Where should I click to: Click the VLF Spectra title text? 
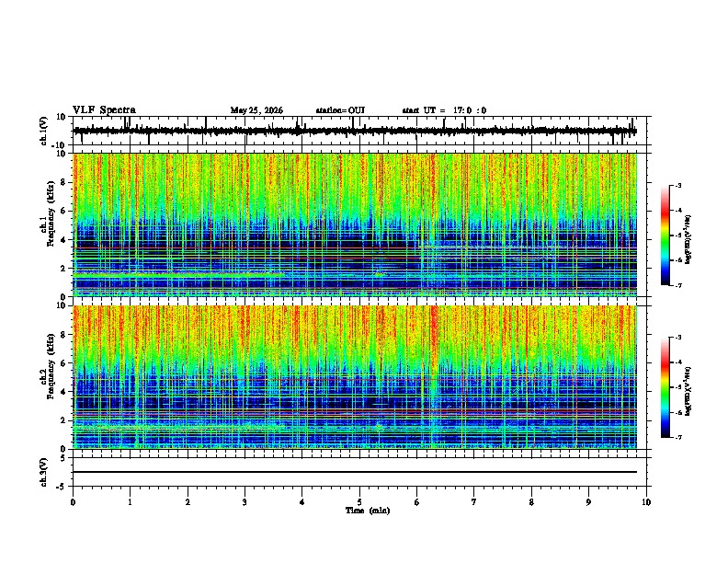[104, 110]
